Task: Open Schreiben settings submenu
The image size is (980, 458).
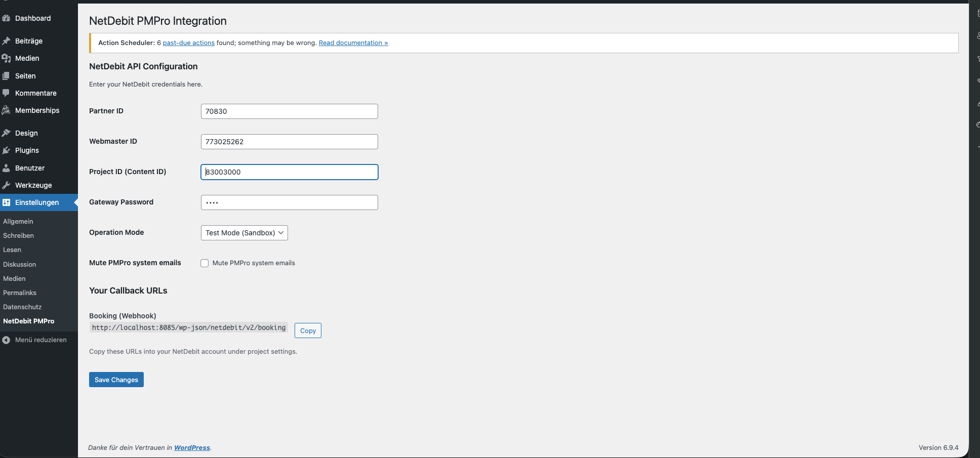Action: tap(19, 236)
